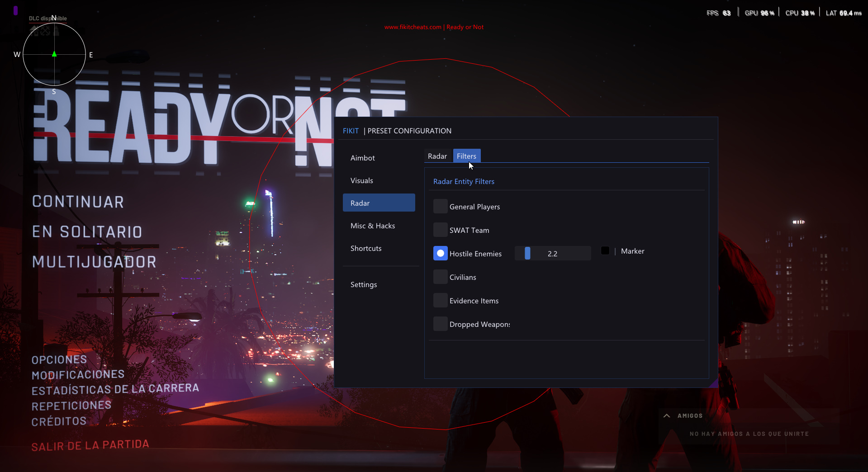Click the www.fikitcheats.com watermark text
Viewport: 868px width, 472px height.
click(412, 27)
